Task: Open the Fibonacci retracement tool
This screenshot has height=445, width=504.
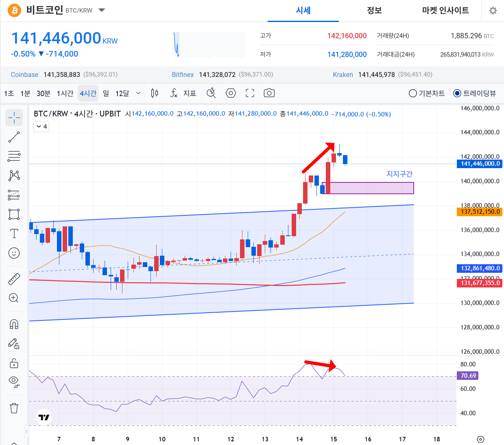Action: pyautogui.click(x=14, y=156)
